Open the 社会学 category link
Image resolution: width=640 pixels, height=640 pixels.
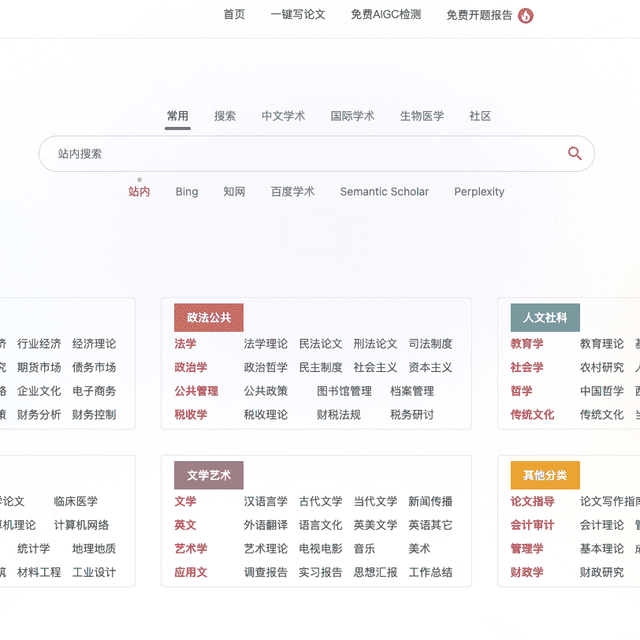[527, 367]
